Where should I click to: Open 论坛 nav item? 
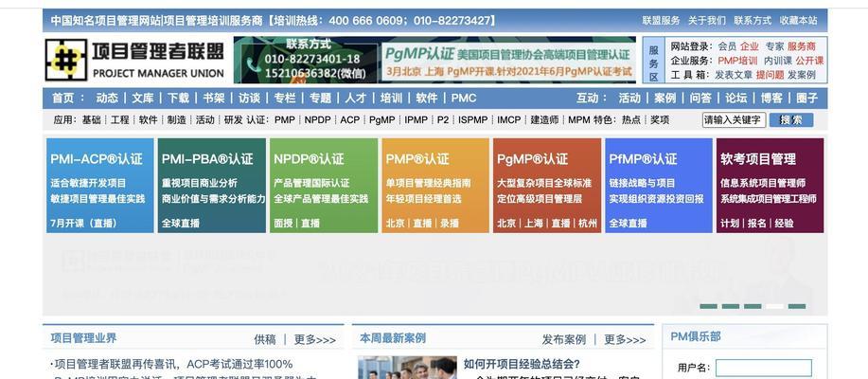(735, 99)
